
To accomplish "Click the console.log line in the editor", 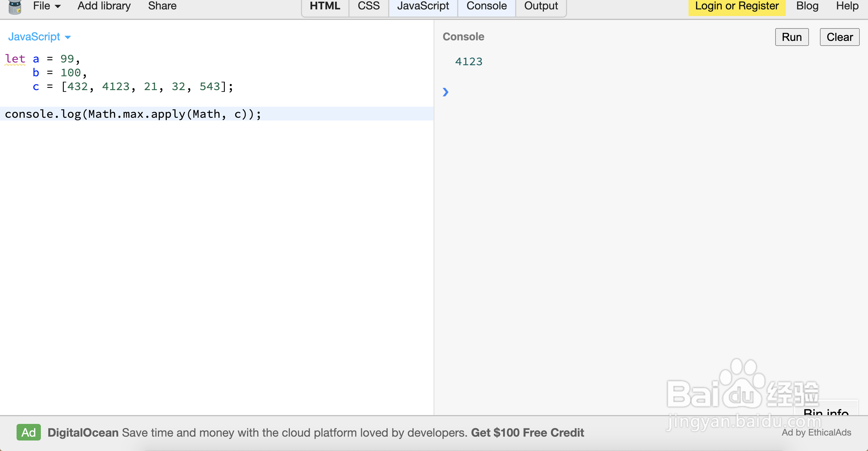I will click(133, 114).
